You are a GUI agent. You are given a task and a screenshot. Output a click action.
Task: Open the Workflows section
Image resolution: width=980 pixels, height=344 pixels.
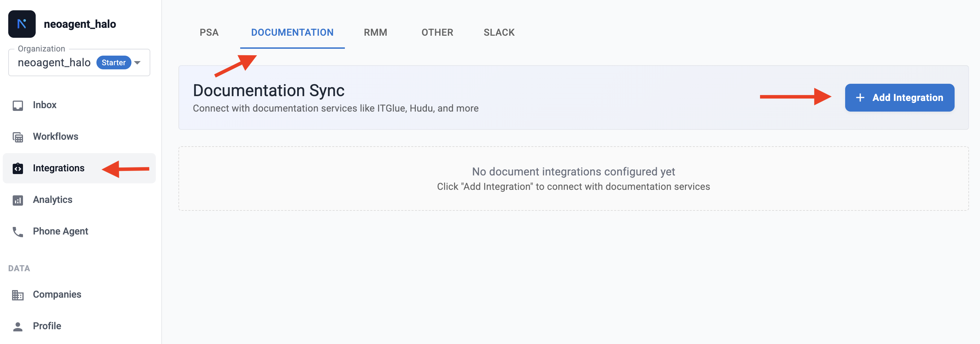point(56,136)
